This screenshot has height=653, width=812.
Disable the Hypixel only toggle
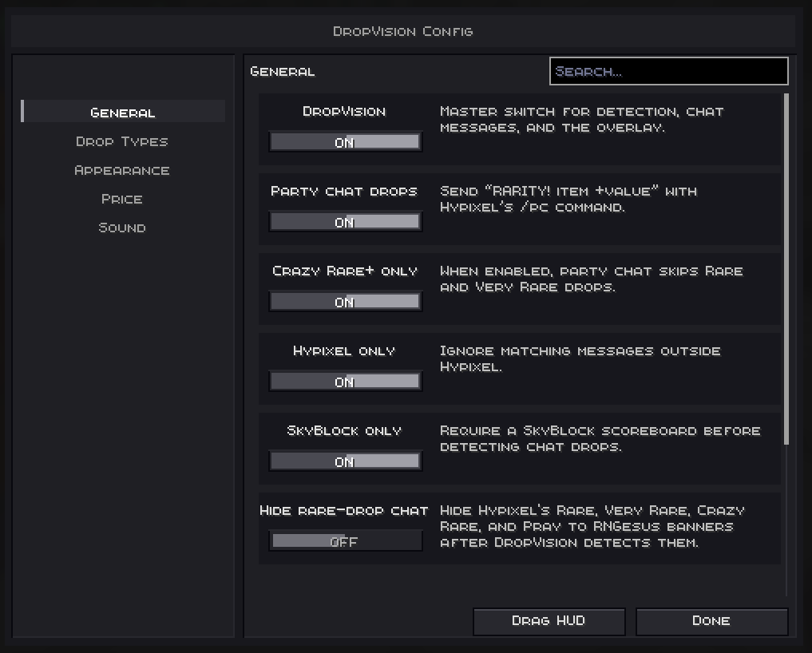pyautogui.click(x=346, y=381)
